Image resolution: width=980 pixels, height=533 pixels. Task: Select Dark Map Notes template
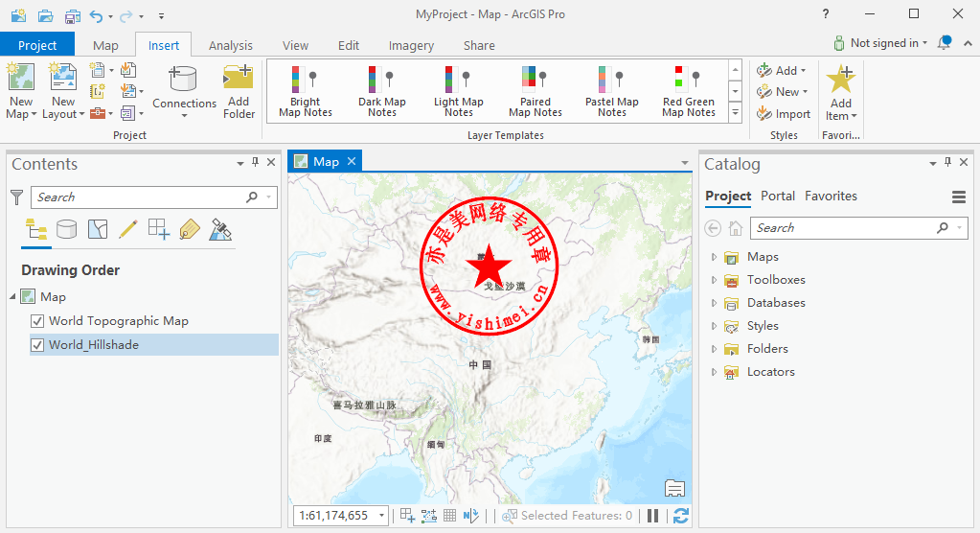click(x=382, y=91)
